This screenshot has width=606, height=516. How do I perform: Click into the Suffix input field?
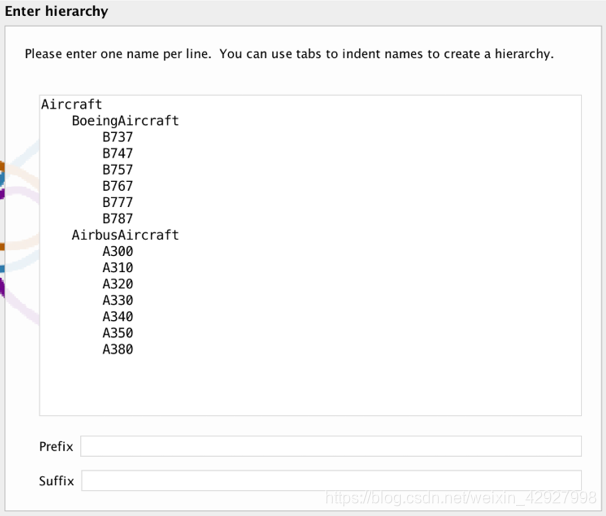click(331, 480)
